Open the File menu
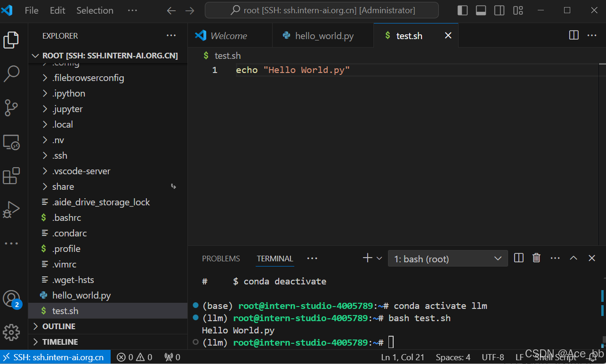Viewport: 606px width, 364px height. (x=32, y=10)
